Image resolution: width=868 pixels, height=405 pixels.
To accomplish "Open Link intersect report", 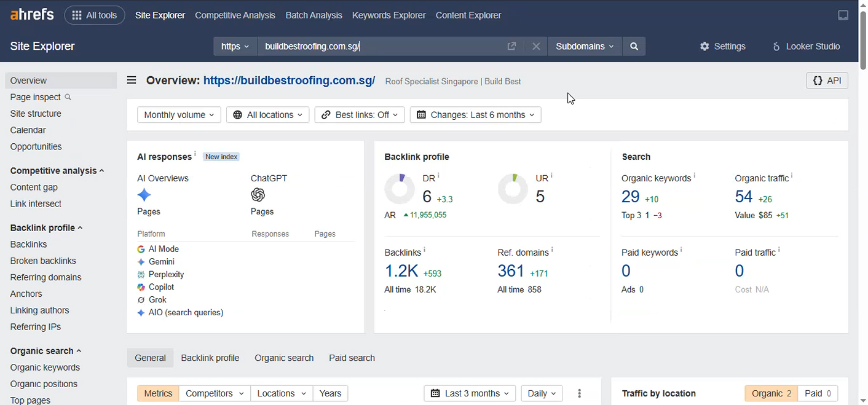I will point(36,204).
